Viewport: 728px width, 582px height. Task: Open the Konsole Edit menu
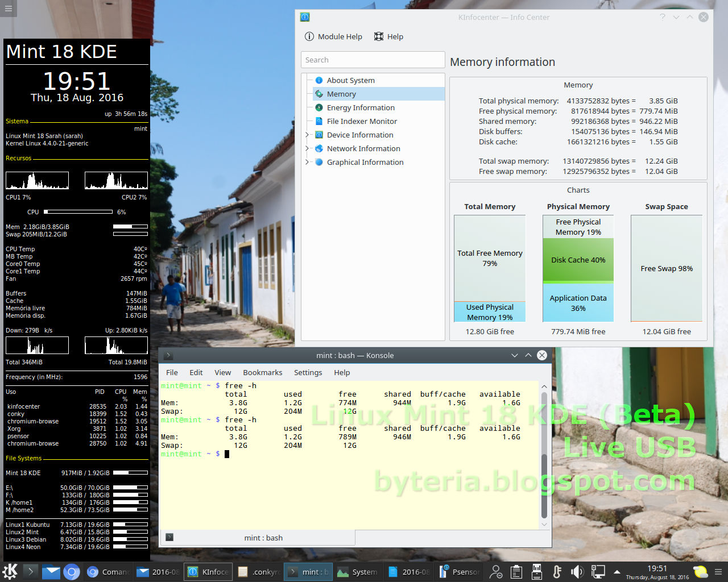click(x=196, y=372)
